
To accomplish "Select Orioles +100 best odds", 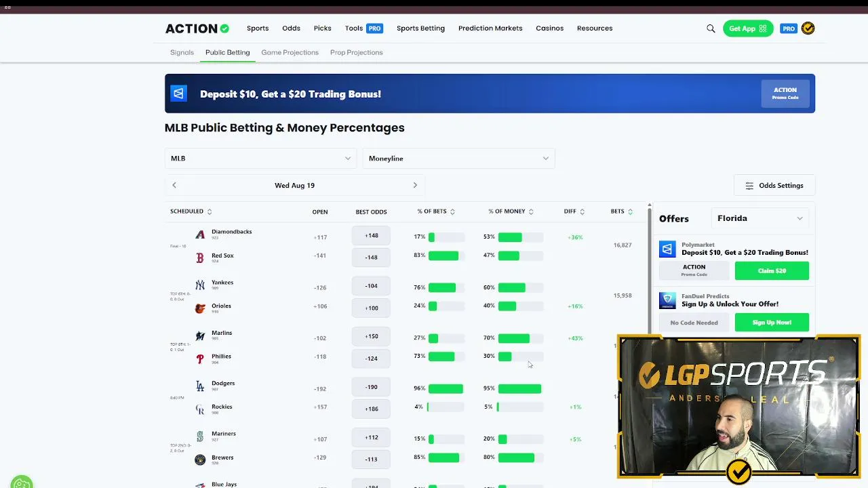I will click(x=371, y=308).
